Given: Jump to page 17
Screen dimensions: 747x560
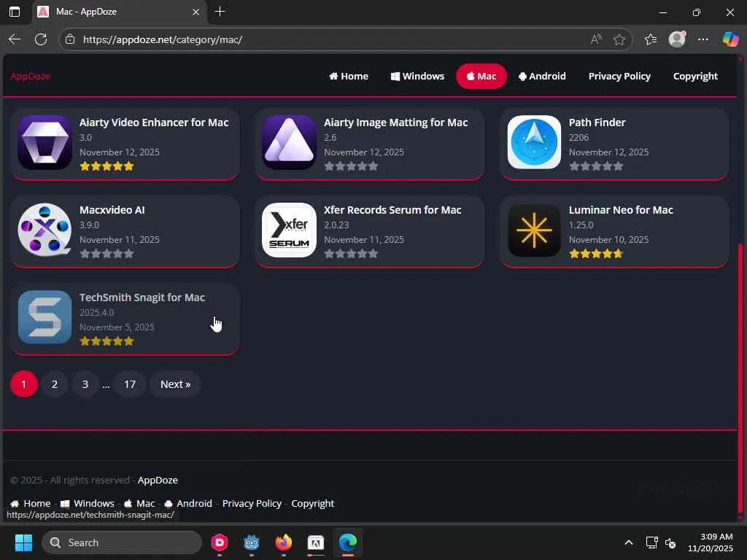Looking at the screenshot, I should [x=130, y=384].
